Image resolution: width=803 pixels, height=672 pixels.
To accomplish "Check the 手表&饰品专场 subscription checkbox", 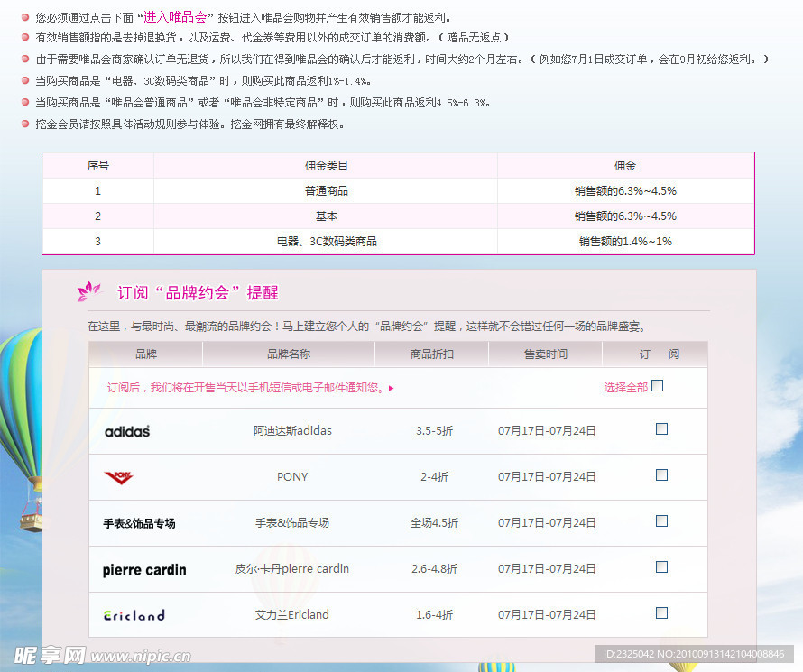I will 661,520.
